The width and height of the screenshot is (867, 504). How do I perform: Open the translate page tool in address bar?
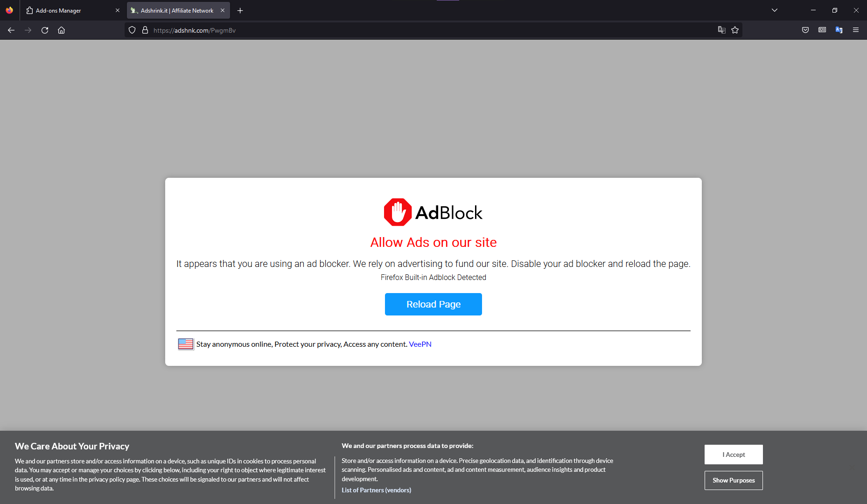pyautogui.click(x=722, y=30)
